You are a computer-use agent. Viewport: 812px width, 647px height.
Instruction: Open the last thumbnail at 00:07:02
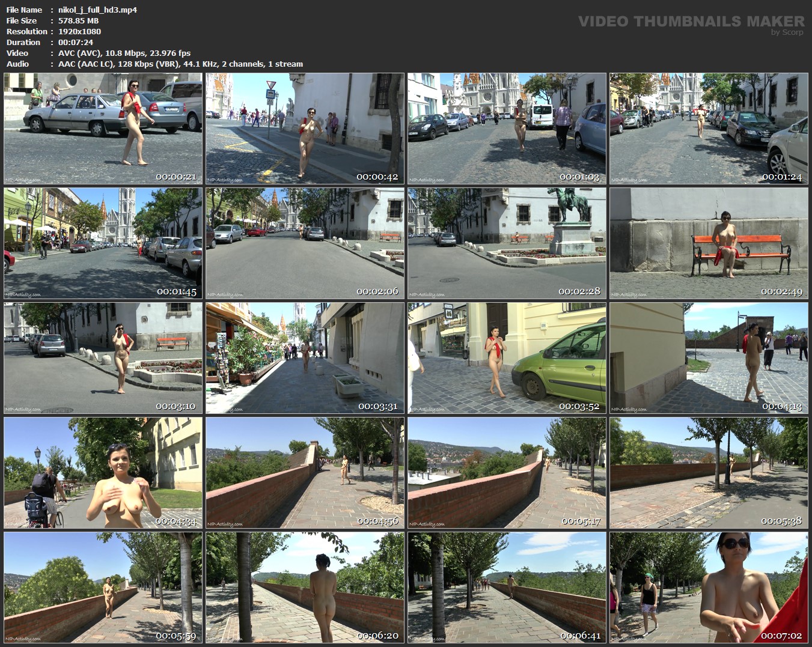pyautogui.click(x=709, y=588)
